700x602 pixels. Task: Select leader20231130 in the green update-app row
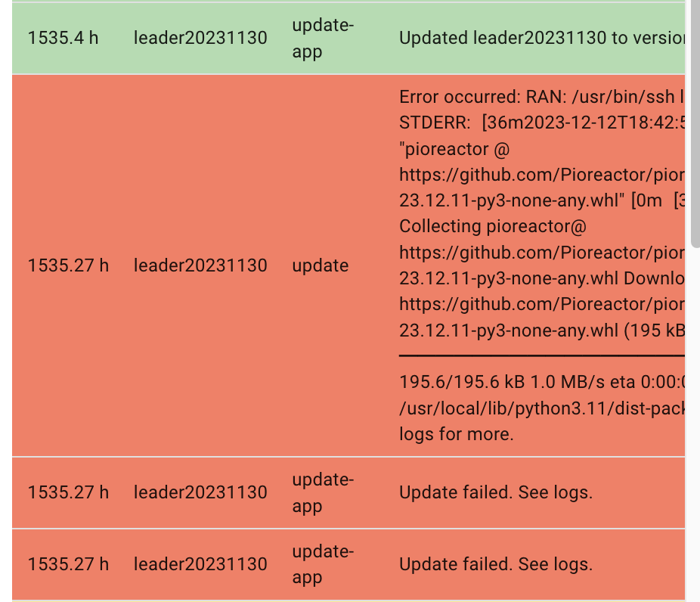[200, 38]
